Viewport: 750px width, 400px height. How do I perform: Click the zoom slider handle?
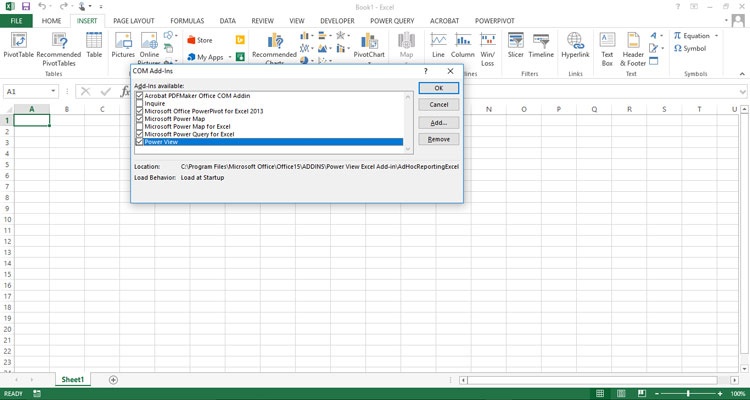pyautogui.click(x=688, y=394)
